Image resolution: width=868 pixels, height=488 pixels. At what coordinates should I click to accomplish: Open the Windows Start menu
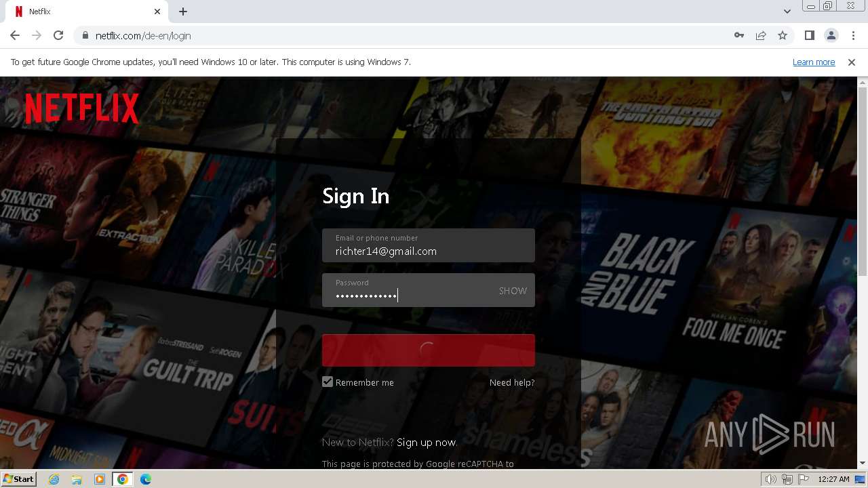(x=18, y=479)
